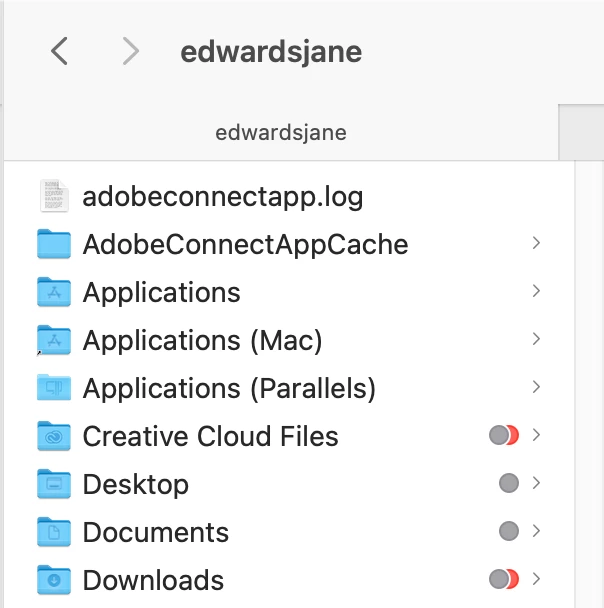604x608 pixels.
Task: Click the Applications (Mac) alias folder icon
Action: pos(54,340)
